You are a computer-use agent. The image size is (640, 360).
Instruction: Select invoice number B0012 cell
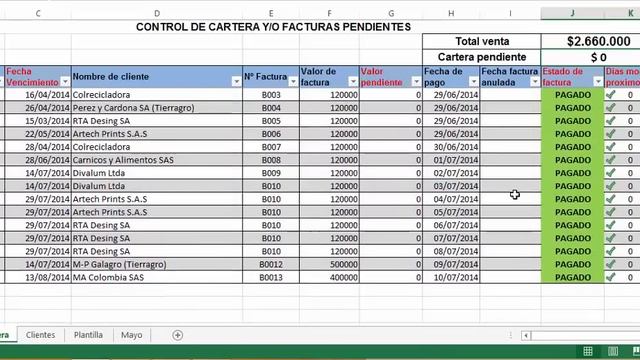coord(271,264)
